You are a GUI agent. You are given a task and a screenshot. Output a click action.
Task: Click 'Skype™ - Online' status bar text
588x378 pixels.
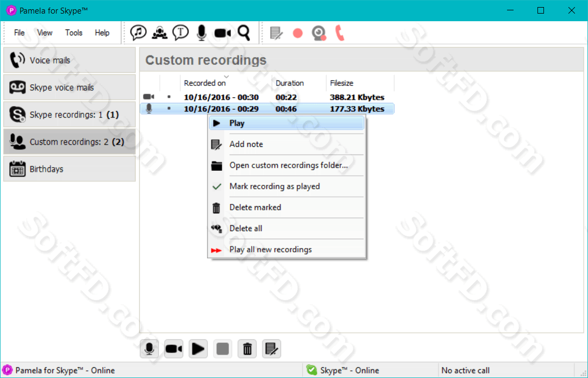349,370
